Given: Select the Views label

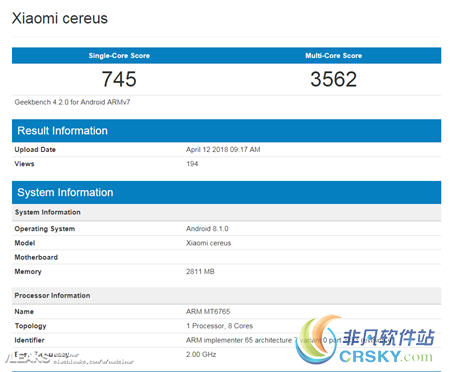Looking at the screenshot, I should [24, 164].
